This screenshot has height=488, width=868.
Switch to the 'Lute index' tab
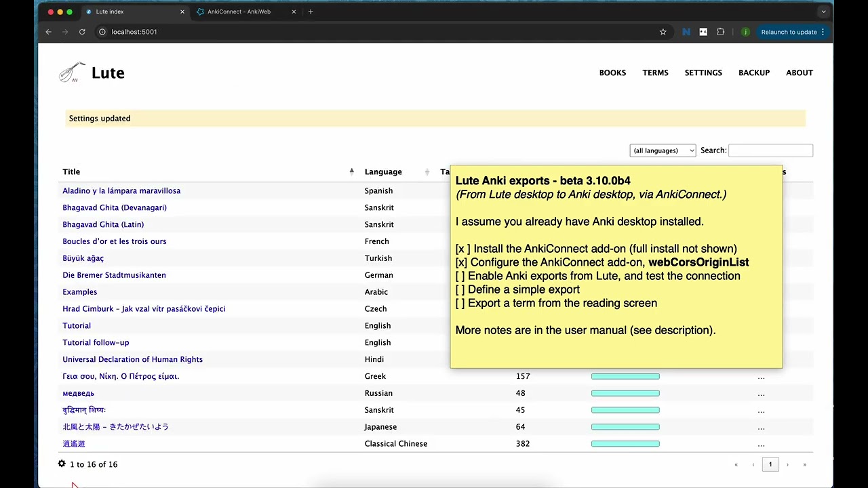coord(134,12)
